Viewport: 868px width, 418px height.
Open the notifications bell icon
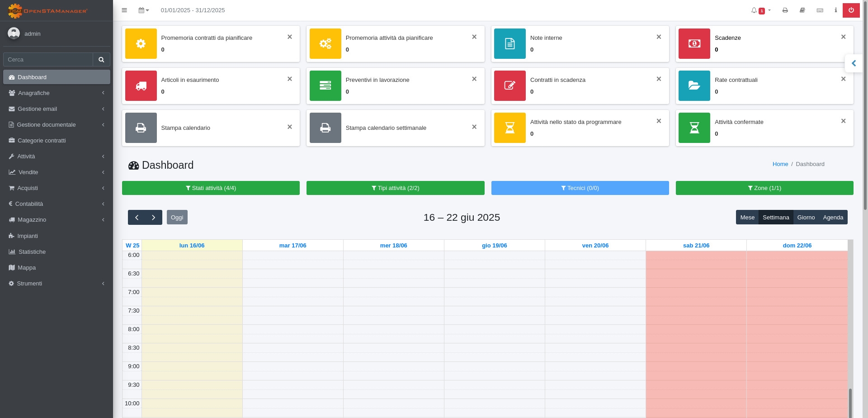coord(754,10)
